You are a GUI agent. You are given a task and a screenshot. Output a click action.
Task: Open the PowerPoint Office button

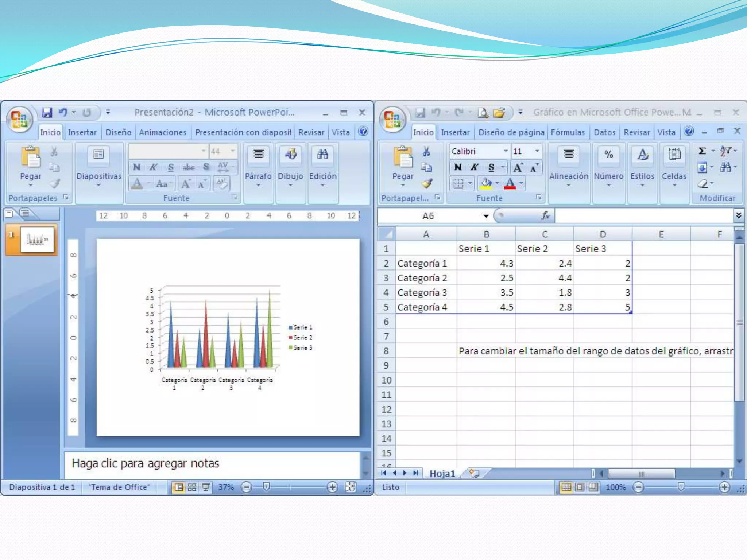tap(20, 119)
